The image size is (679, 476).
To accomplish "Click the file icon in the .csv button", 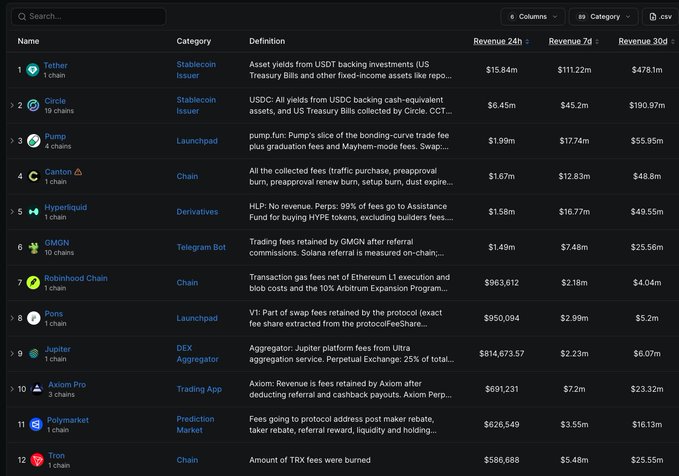I will click(x=653, y=17).
